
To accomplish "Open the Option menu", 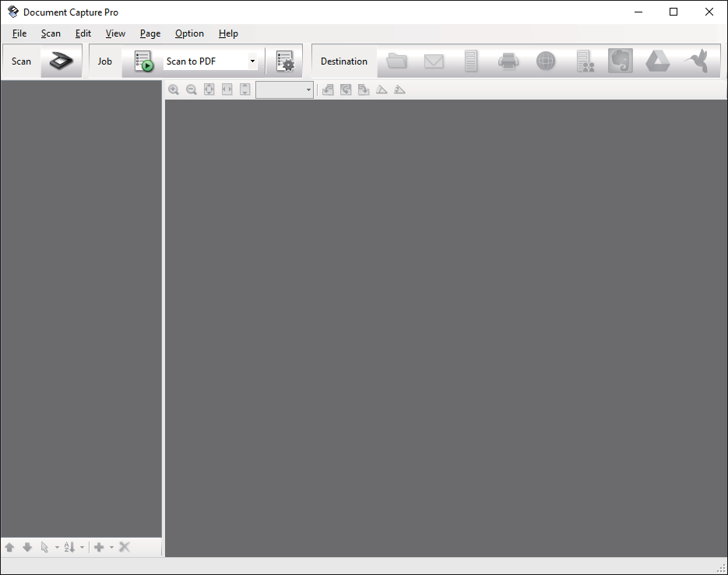I will (x=189, y=33).
